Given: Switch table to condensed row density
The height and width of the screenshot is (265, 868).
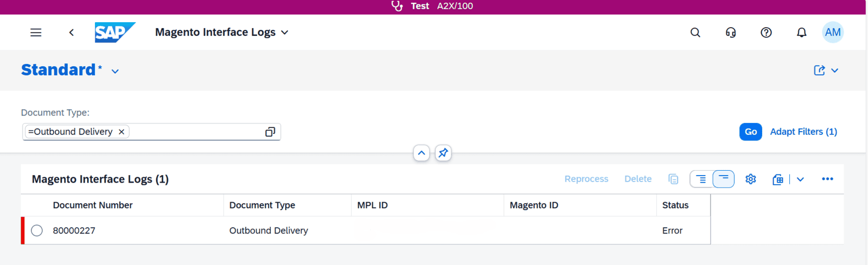Looking at the screenshot, I should pyautogui.click(x=723, y=179).
